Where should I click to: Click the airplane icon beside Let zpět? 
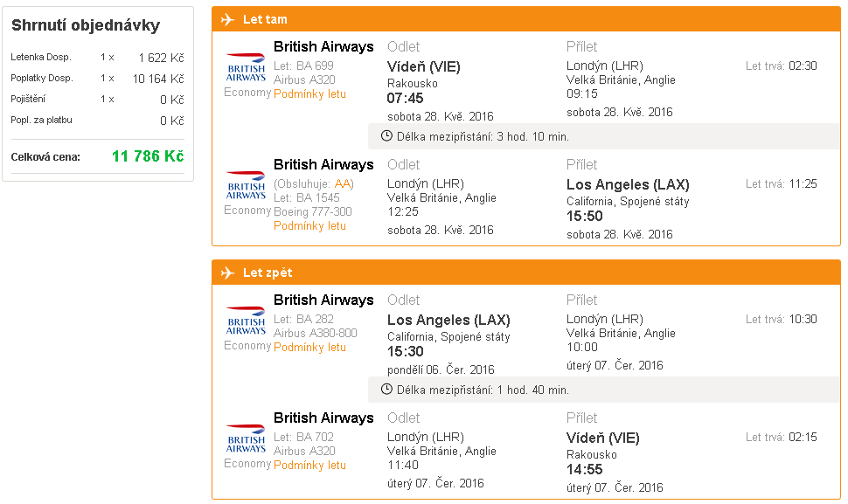pyautogui.click(x=227, y=273)
